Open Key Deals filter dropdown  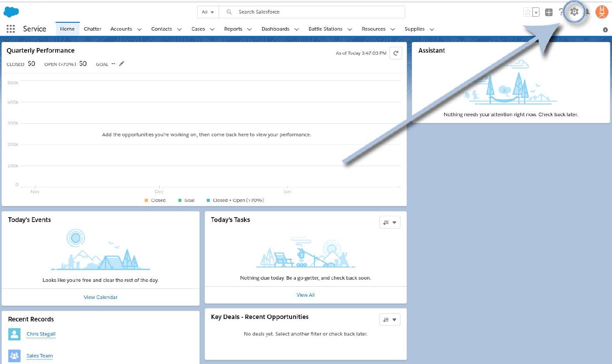[x=389, y=319]
